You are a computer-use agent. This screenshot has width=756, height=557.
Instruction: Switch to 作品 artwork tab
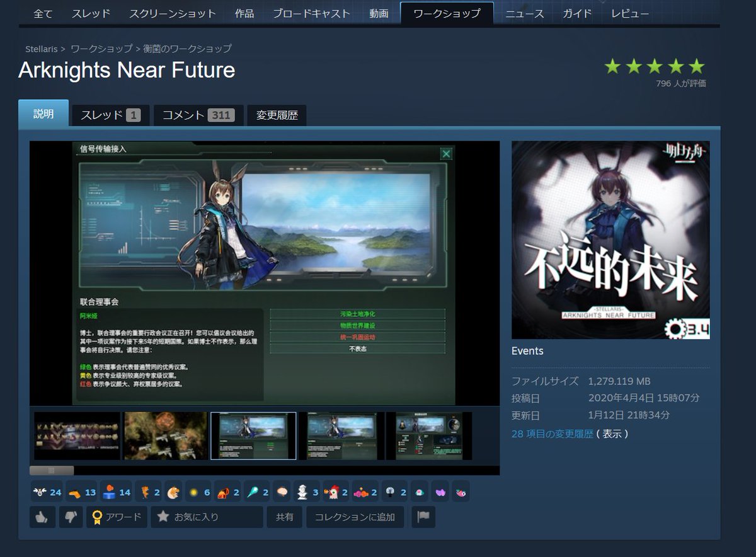click(x=244, y=13)
